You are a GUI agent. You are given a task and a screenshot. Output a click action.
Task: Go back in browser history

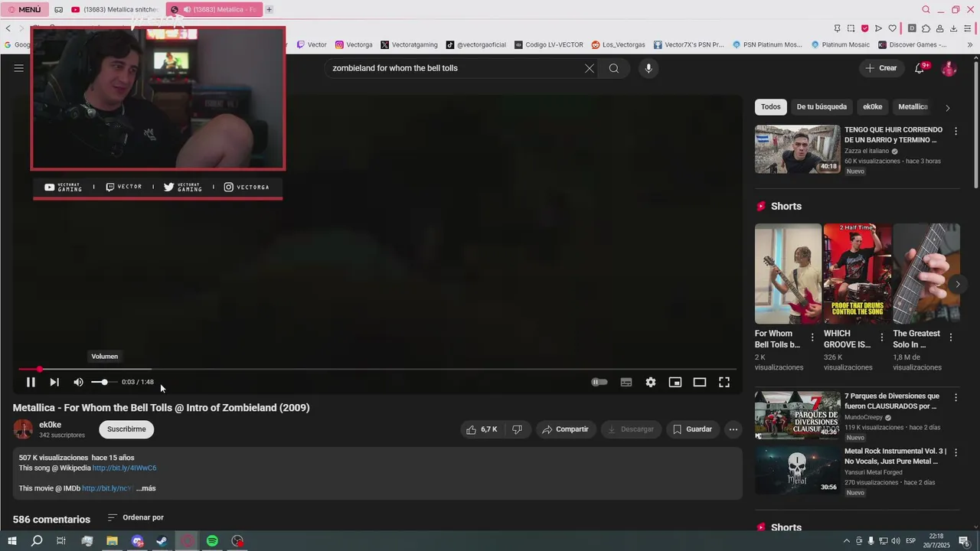click(8, 28)
